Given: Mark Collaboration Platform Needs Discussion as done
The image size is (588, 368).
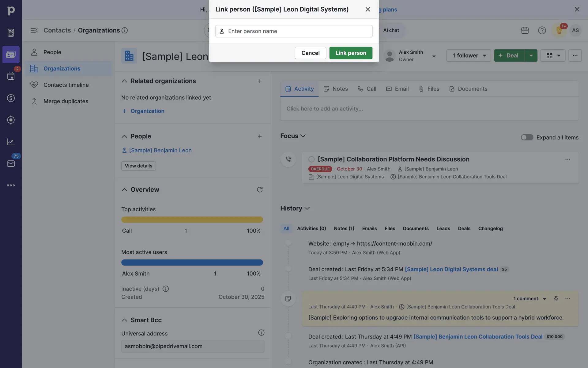Looking at the screenshot, I should click(x=311, y=159).
